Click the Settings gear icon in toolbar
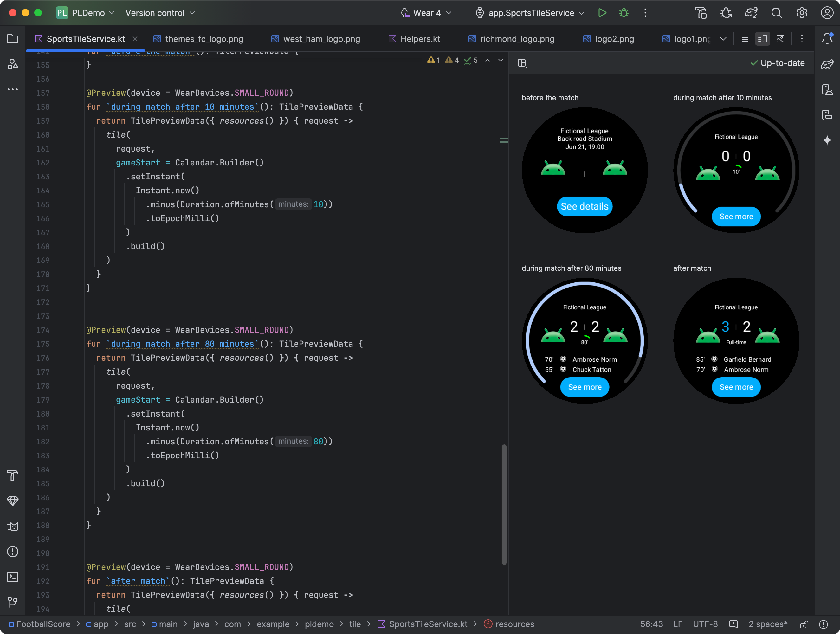Image resolution: width=840 pixels, height=634 pixels. pyautogui.click(x=801, y=13)
